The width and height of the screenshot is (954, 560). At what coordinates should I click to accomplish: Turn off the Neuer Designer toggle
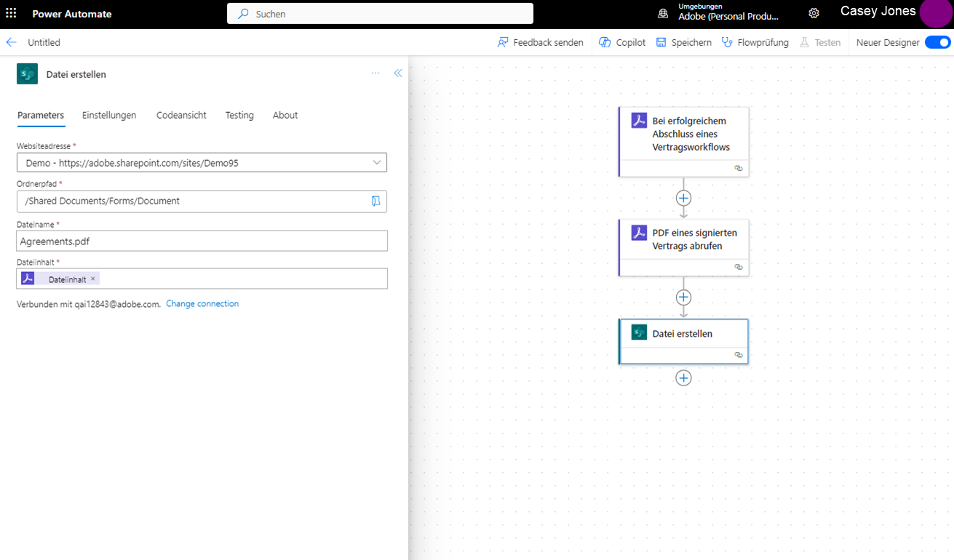(937, 42)
